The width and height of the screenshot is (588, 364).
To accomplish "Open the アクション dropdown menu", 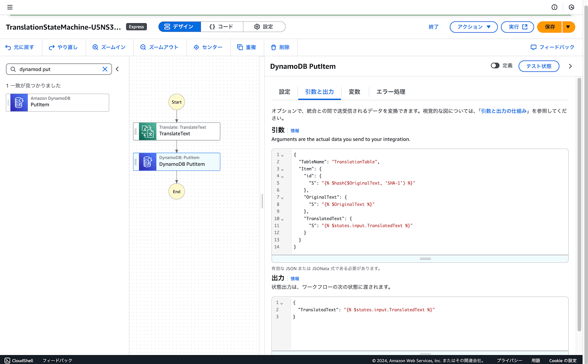I will [474, 27].
